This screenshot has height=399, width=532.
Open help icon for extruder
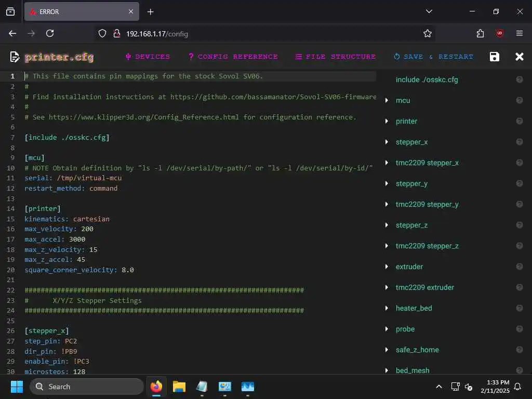coord(519,267)
